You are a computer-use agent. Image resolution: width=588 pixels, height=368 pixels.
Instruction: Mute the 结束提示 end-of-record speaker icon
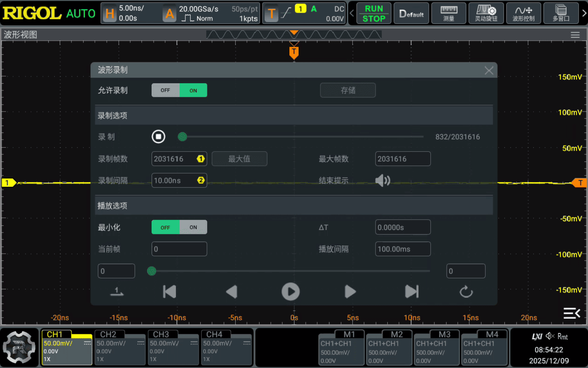pos(382,180)
